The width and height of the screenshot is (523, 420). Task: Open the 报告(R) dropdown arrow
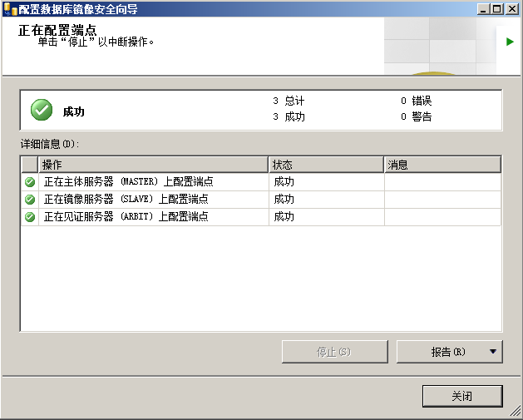tap(492, 351)
